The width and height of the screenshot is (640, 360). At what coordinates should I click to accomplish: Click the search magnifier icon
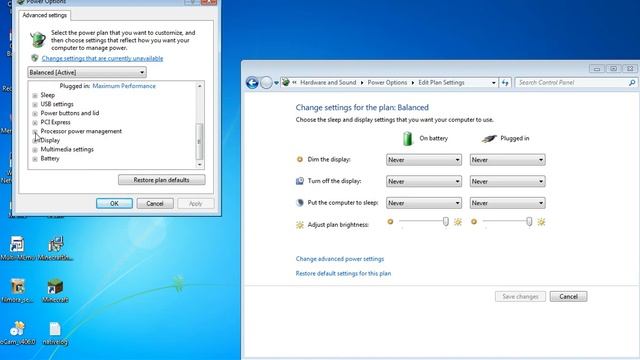tap(632, 82)
